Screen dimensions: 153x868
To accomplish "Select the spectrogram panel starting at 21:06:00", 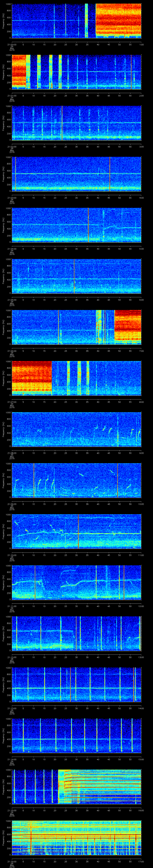I will pyautogui.click(x=77, y=327).
